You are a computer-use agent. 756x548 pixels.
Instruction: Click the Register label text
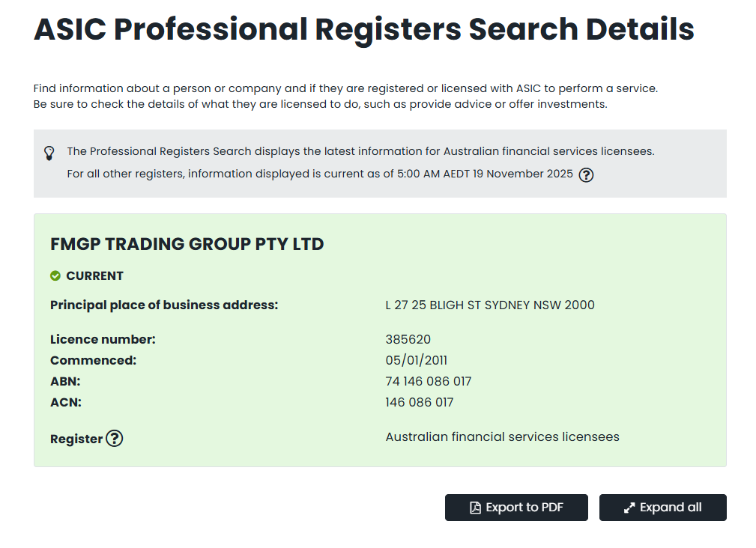76,439
